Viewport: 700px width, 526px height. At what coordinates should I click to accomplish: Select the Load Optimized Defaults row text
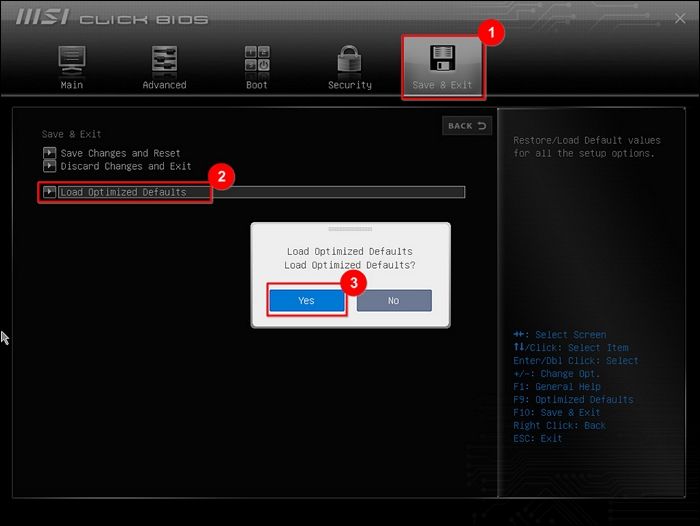coord(123,192)
